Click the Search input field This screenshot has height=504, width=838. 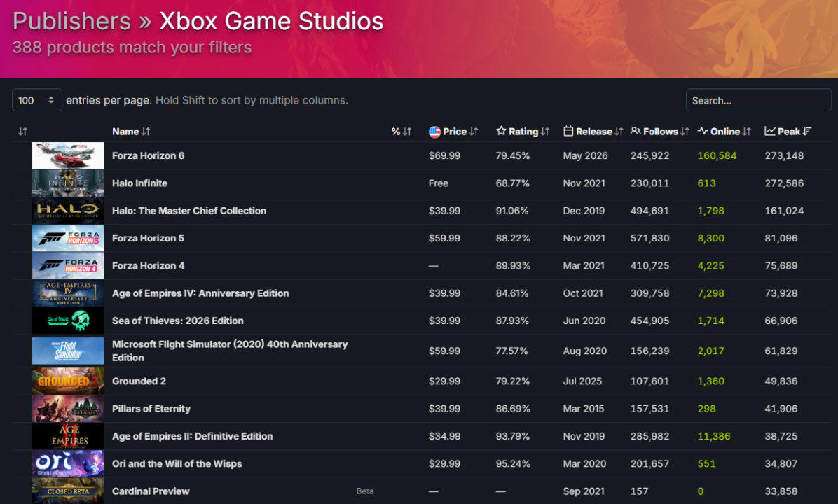[x=758, y=100]
